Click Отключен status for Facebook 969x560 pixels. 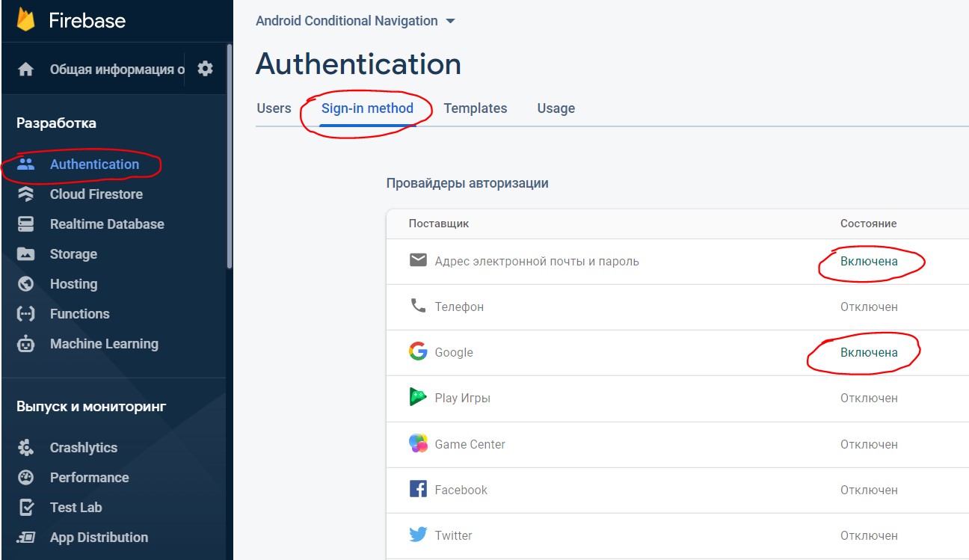[869, 490]
